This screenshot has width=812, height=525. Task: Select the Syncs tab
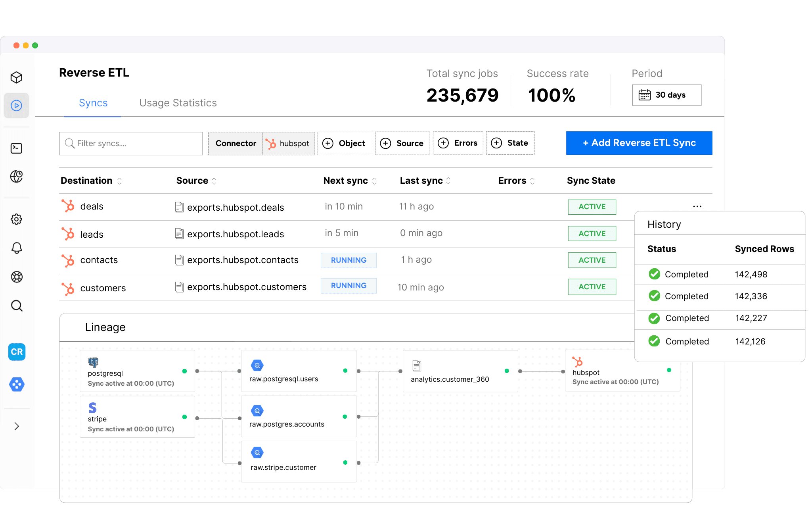click(93, 103)
